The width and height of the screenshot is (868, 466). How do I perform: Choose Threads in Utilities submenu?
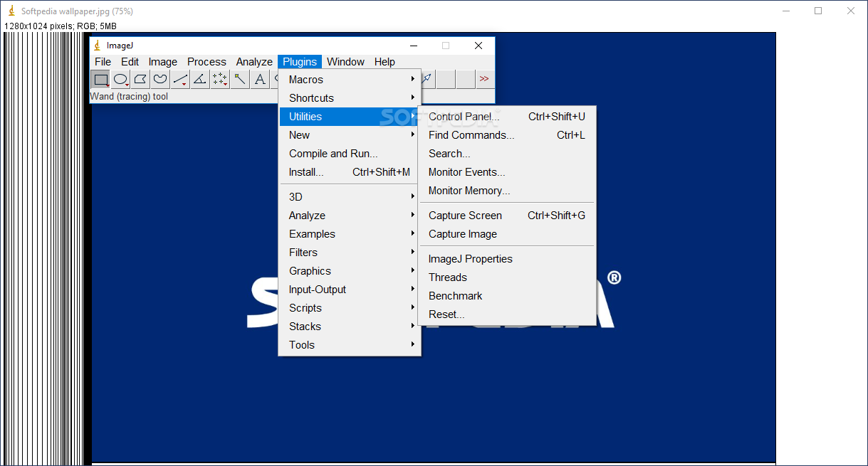[x=507, y=277]
